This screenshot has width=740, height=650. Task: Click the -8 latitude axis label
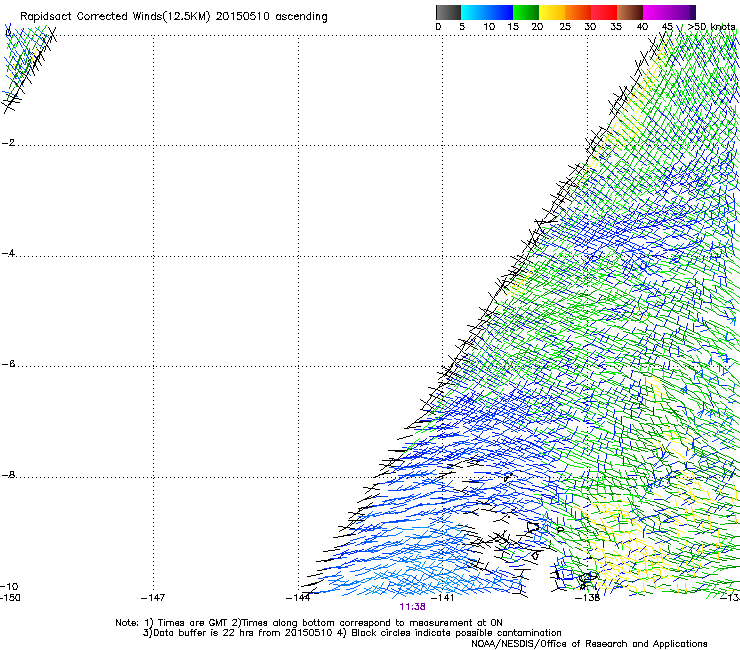[x=8, y=475]
